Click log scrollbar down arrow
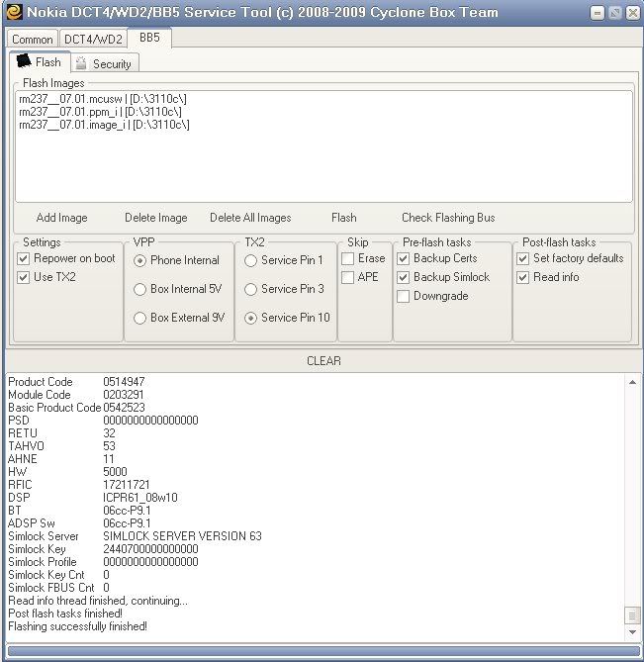This screenshot has width=644, height=662. 632,632
